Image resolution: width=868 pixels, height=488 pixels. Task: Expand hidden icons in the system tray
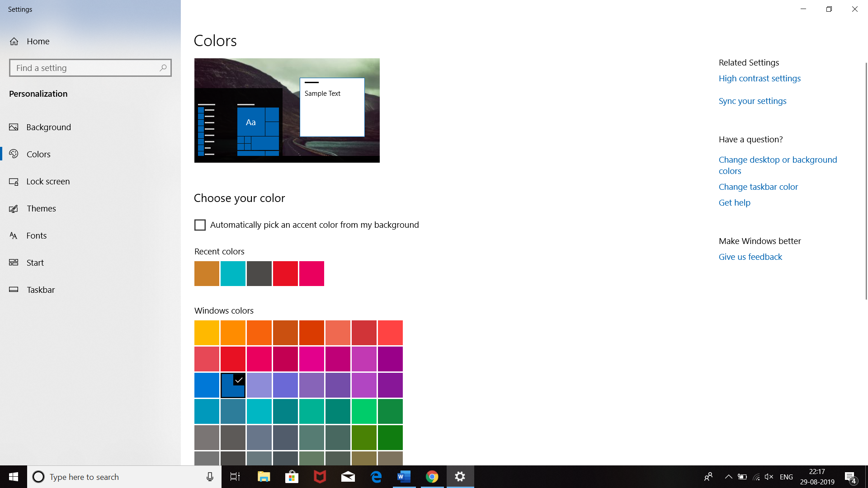[x=728, y=477]
